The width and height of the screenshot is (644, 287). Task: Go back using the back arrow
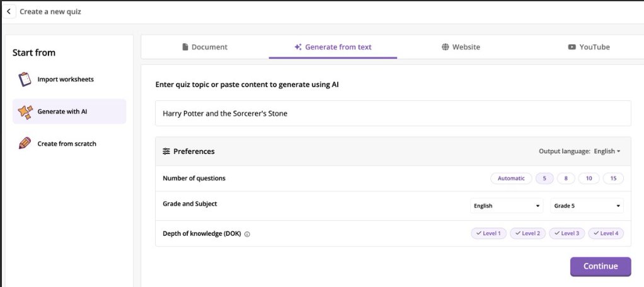tap(9, 11)
